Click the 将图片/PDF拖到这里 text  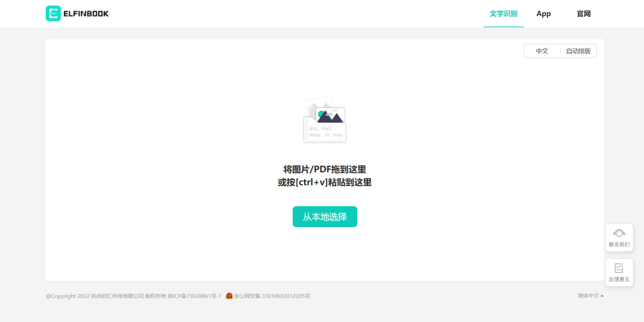325,169
